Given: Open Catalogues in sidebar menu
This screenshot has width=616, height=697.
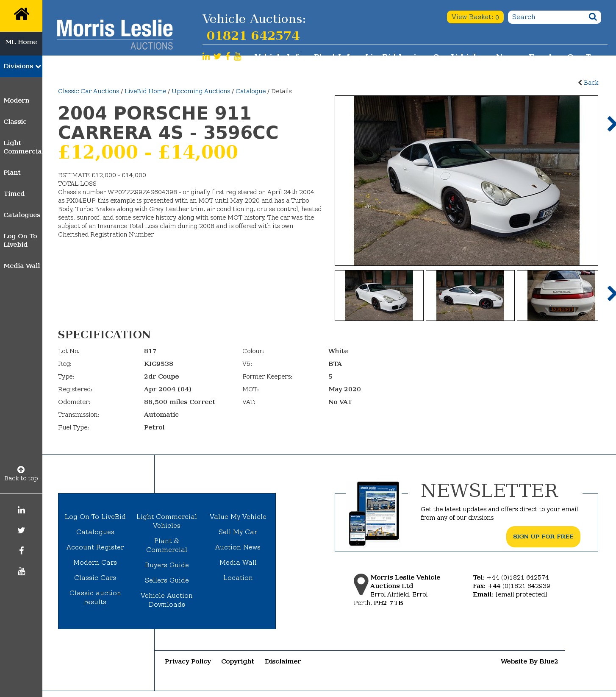Looking at the screenshot, I should [x=22, y=215].
